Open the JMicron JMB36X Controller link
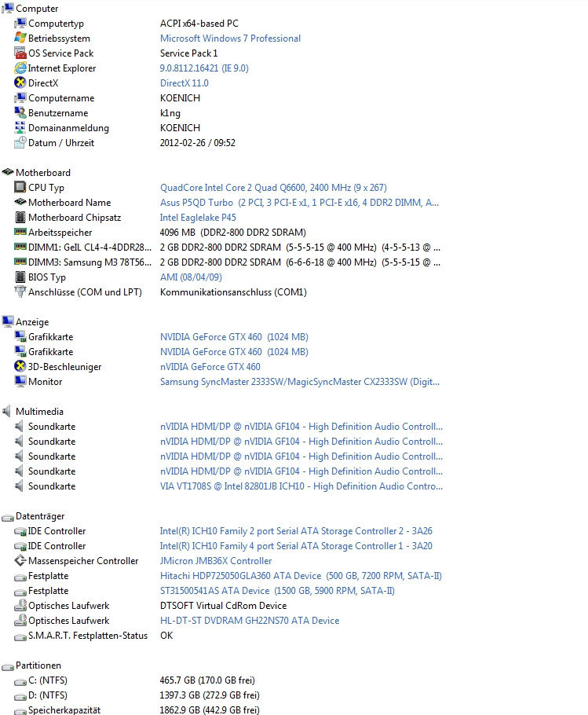This screenshot has height=715, width=588. [x=216, y=561]
